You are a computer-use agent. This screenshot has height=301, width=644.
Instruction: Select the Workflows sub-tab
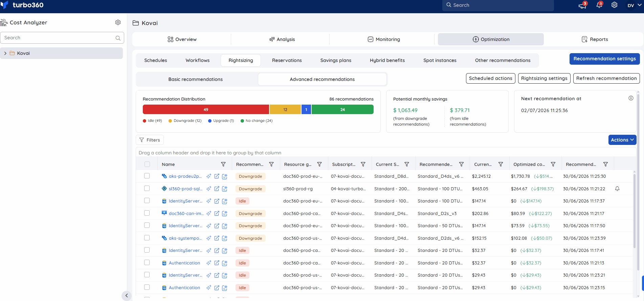tap(198, 60)
